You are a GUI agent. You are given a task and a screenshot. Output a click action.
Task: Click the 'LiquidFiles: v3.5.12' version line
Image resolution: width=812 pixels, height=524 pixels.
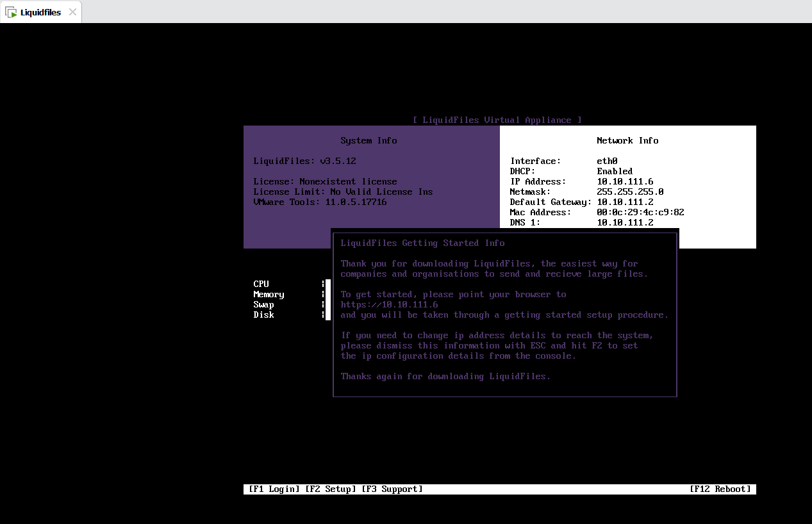click(x=304, y=161)
